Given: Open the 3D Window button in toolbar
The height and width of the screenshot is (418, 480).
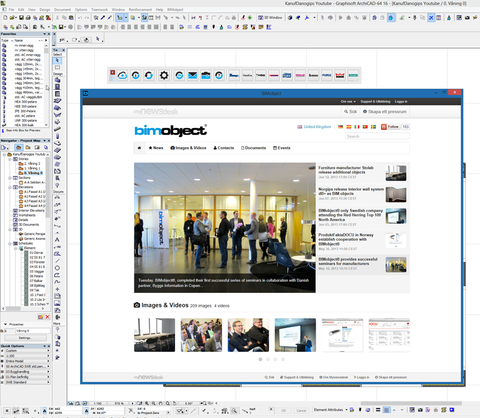Looking at the screenshot, I should click(270, 18).
